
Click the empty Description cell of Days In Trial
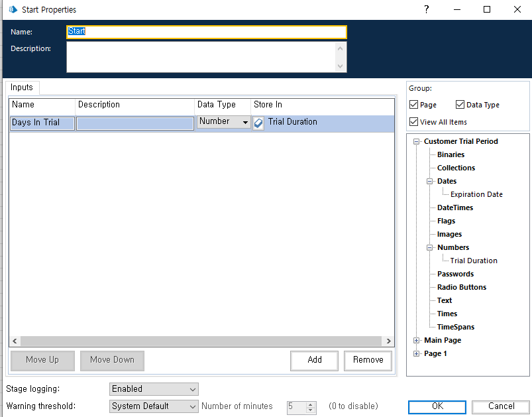[x=135, y=123]
